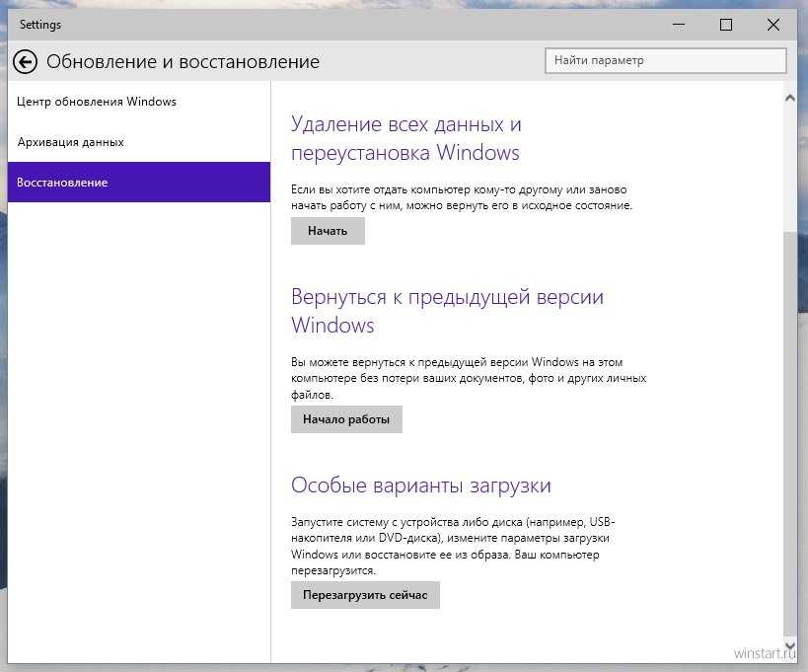Click the Найти параметр search field
808x672 pixels.
pyautogui.click(x=666, y=61)
